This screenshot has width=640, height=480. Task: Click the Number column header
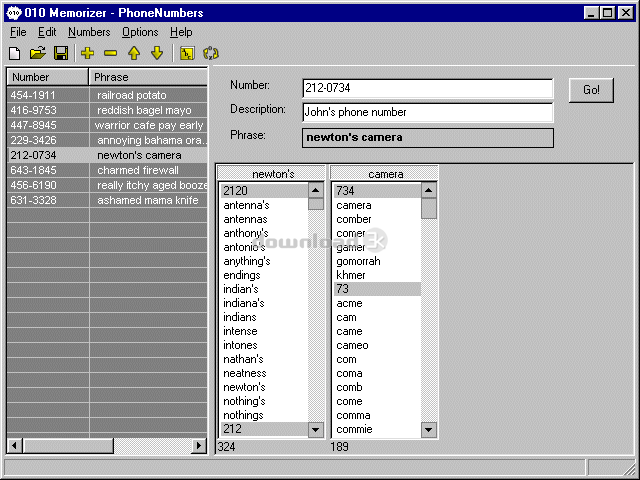[47, 77]
